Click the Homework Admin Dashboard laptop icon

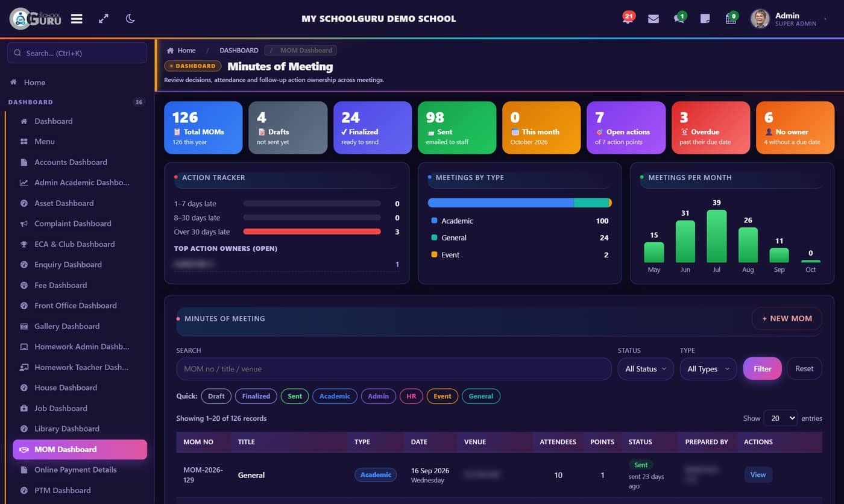tap(24, 347)
